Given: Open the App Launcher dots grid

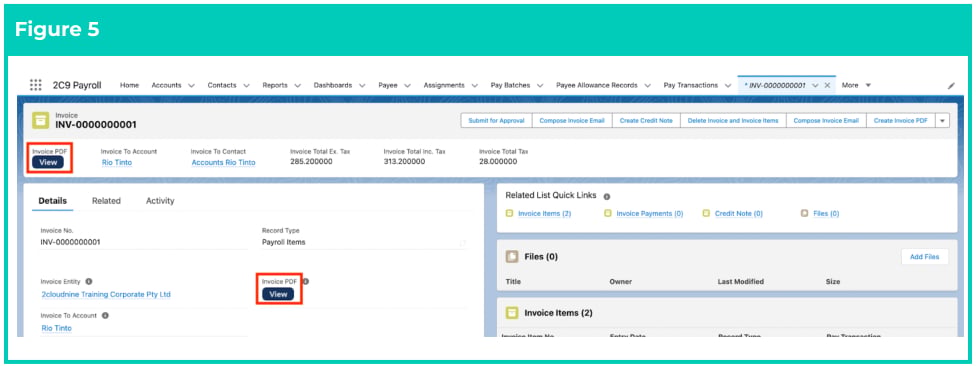Looking at the screenshot, I should pos(35,85).
